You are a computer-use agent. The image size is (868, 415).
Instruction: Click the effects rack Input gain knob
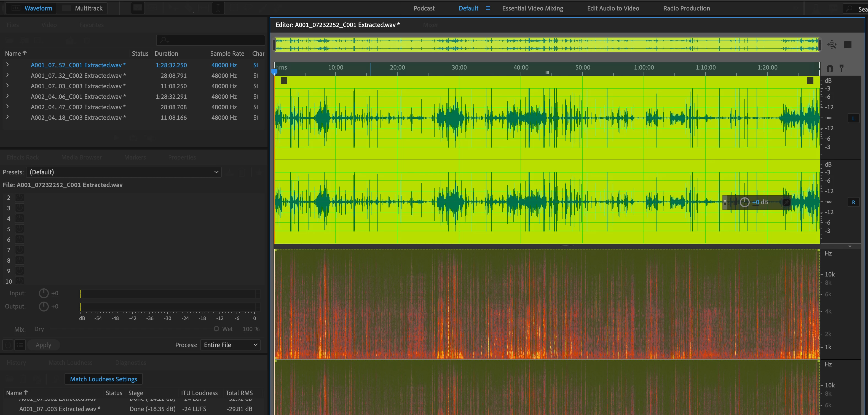tap(44, 293)
